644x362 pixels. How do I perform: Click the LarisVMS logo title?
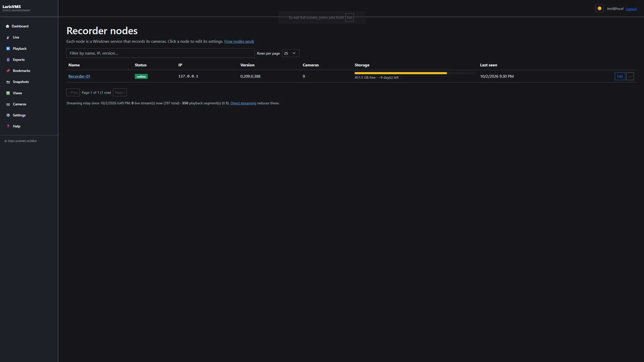click(x=12, y=7)
